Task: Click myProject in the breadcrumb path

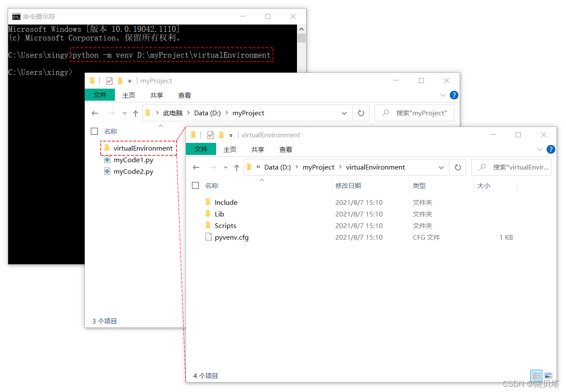Action: (318, 167)
